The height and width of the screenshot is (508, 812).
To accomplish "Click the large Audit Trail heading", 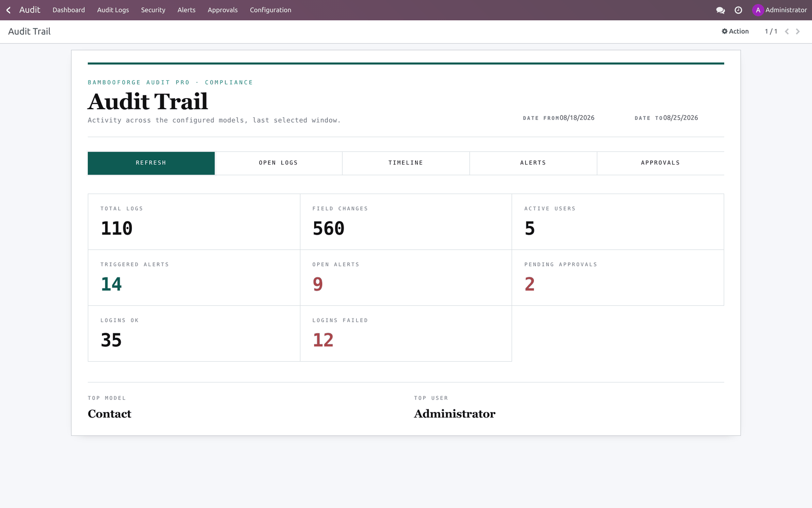I will (148, 102).
